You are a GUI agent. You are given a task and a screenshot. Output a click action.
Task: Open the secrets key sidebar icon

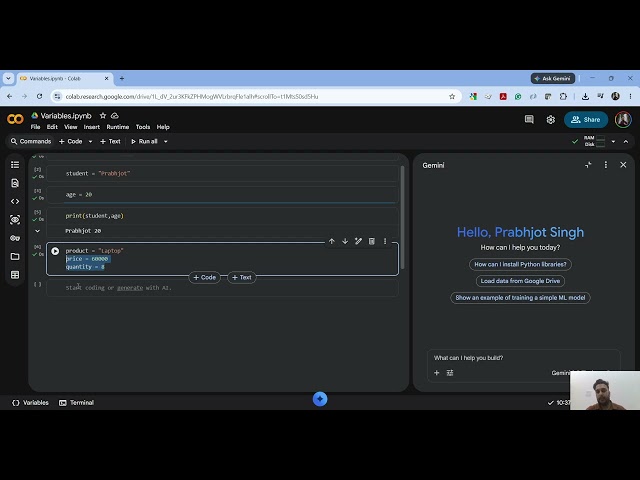click(x=15, y=238)
